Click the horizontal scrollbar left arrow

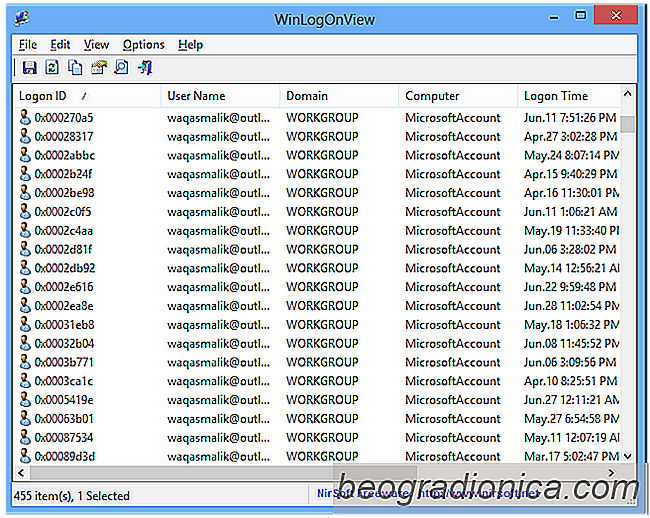[x=21, y=472]
